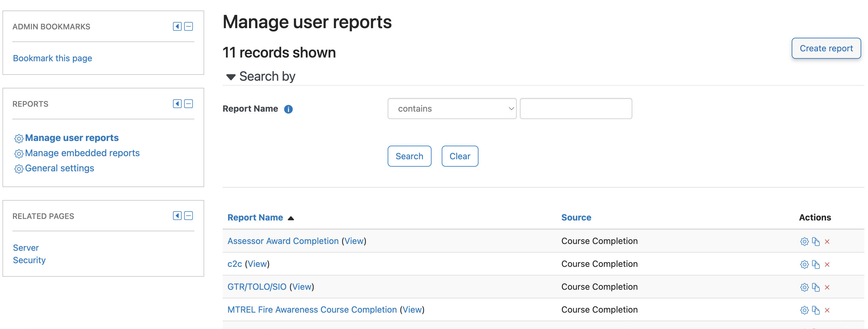The height and width of the screenshot is (329, 868).
Task: Click the Create report button
Action: pos(826,48)
